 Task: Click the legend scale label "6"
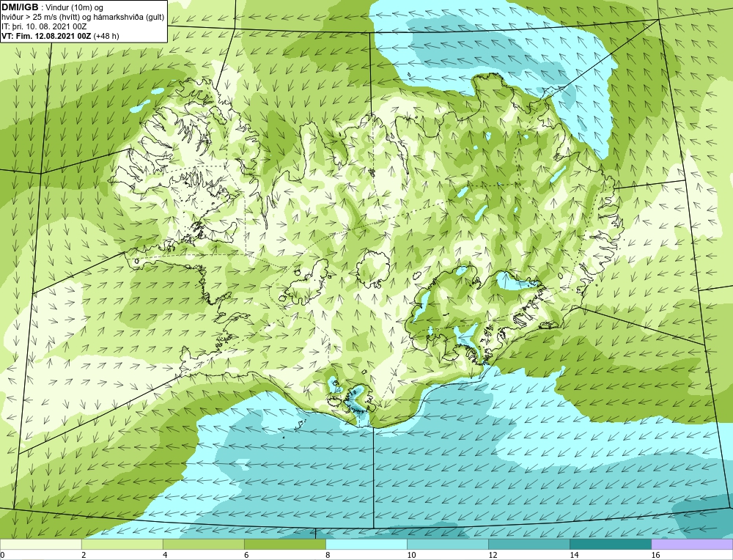point(246,555)
